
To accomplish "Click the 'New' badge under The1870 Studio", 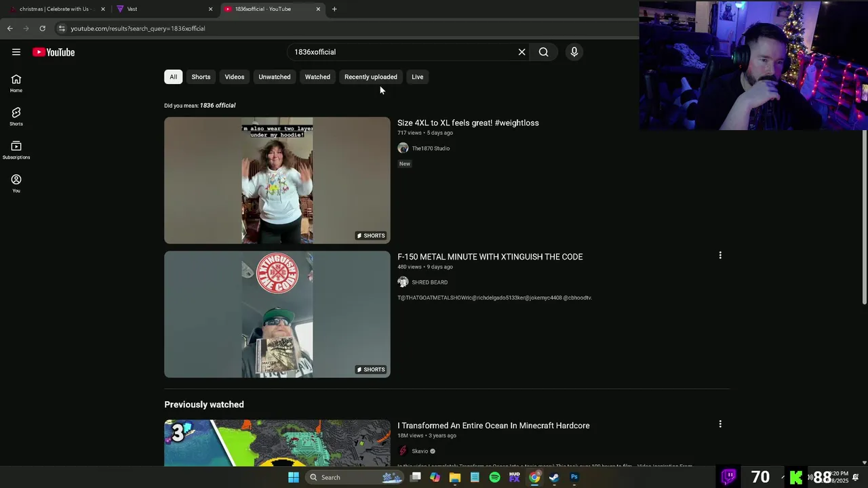I will (x=405, y=163).
